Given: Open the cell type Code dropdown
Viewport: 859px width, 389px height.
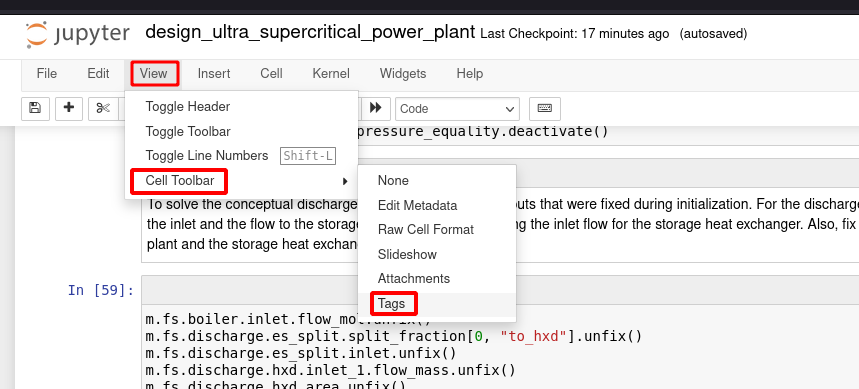Looking at the screenshot, I should pyautogui.click(x=457, y=108).
